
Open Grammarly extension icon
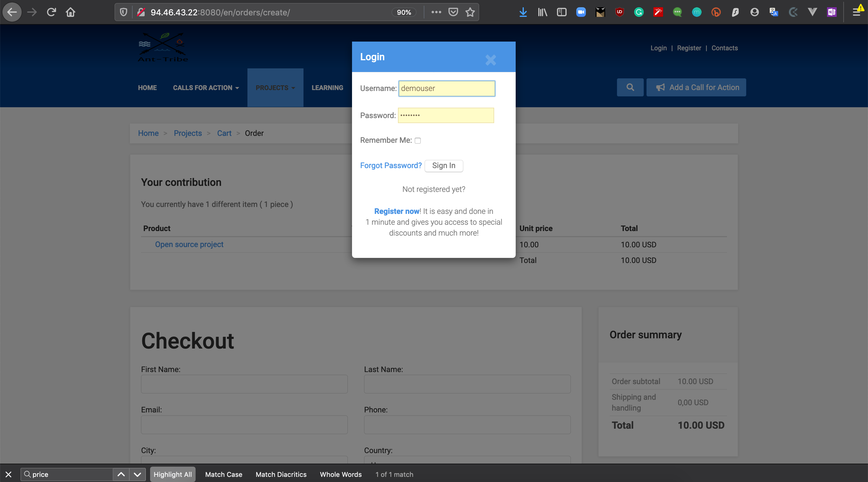tap(639, 12)
